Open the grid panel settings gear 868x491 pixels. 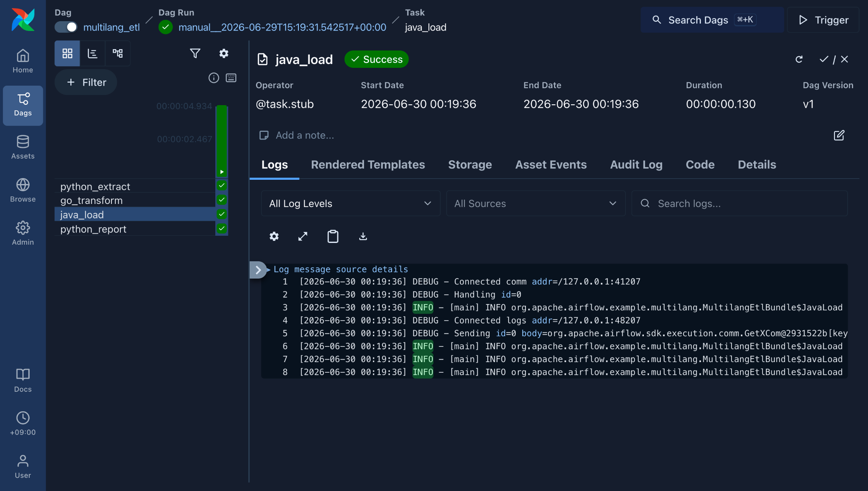[224, 53]
